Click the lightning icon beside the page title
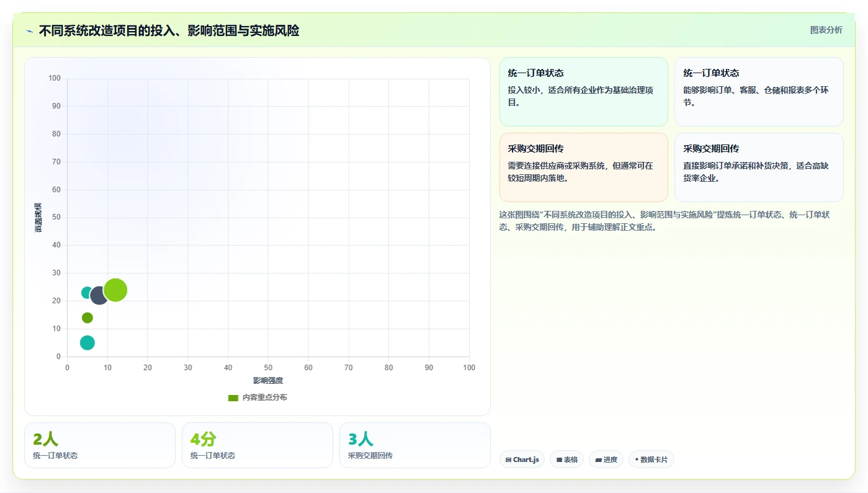This screenshot has width=868, height=493. [29, 31]
